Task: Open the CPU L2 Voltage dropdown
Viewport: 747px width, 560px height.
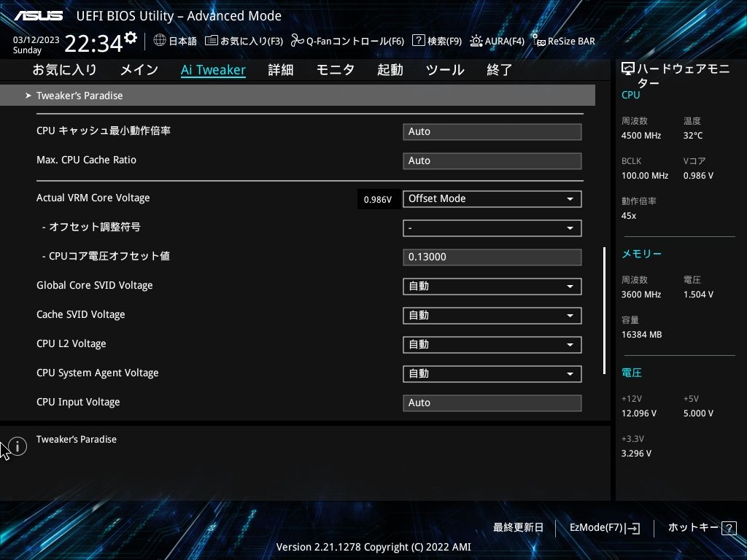Action: coord(492,345)
